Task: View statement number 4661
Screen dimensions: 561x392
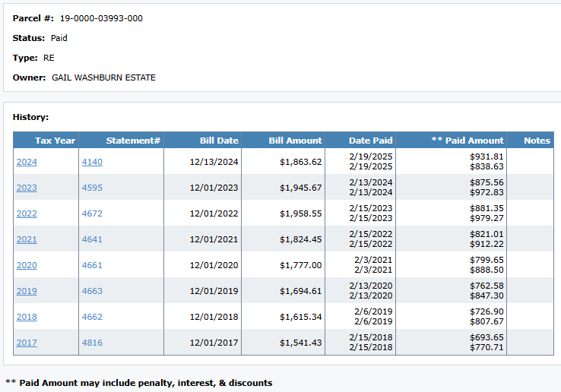Action: (92, 265)
